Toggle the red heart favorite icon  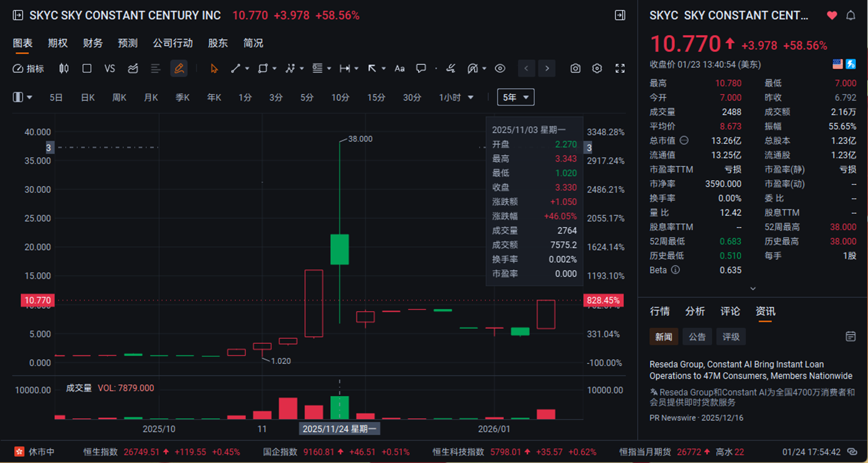tap(832, 15)
